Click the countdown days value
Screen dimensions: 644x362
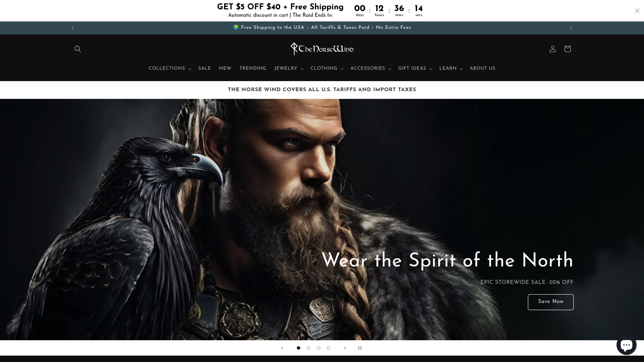click(360, 9)
